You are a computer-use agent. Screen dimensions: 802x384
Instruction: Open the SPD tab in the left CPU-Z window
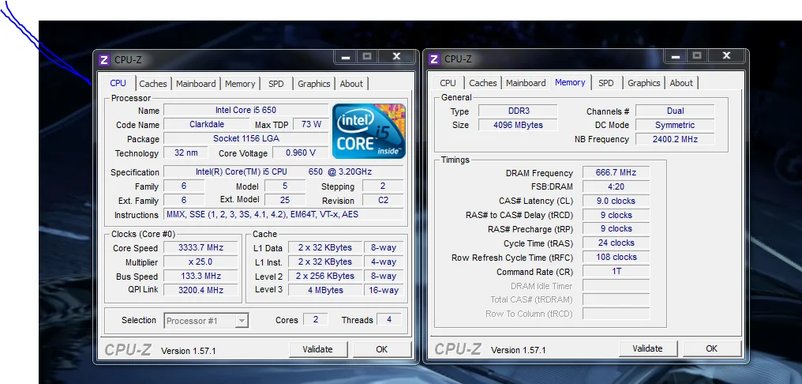coord(276,83)
